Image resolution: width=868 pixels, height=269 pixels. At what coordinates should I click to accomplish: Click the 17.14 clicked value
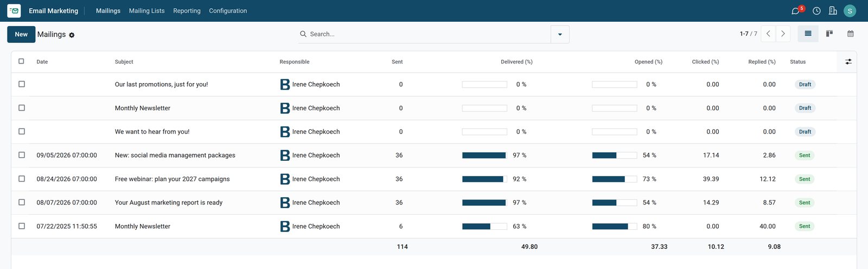[x=711, y=155]
